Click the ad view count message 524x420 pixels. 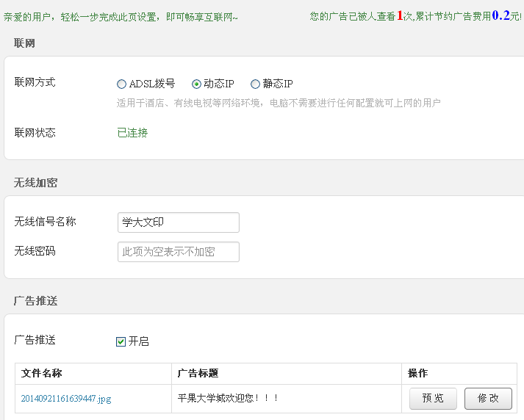pyautogui.click(x=415, y=15)
